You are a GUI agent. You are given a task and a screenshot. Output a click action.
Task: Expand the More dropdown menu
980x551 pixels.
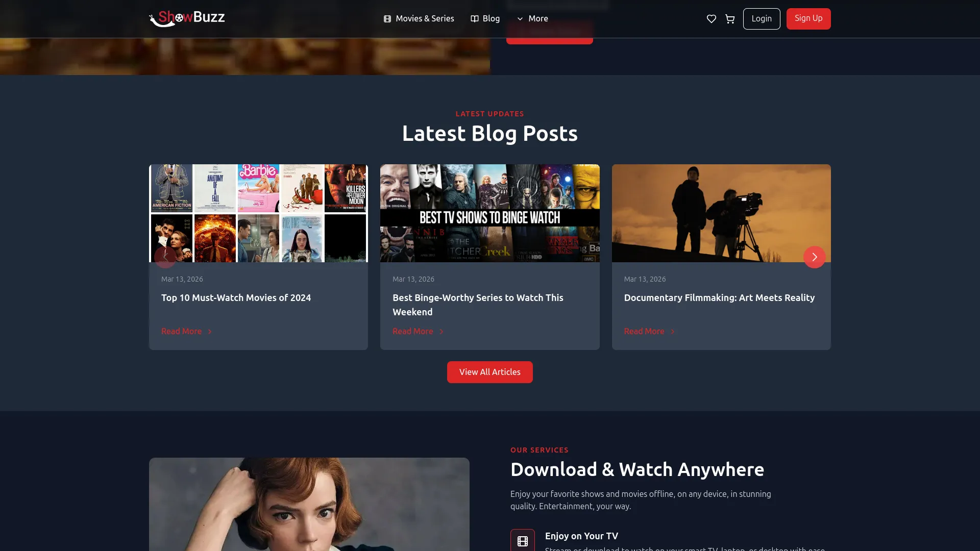pyautogui.click(x=532, y=19)
